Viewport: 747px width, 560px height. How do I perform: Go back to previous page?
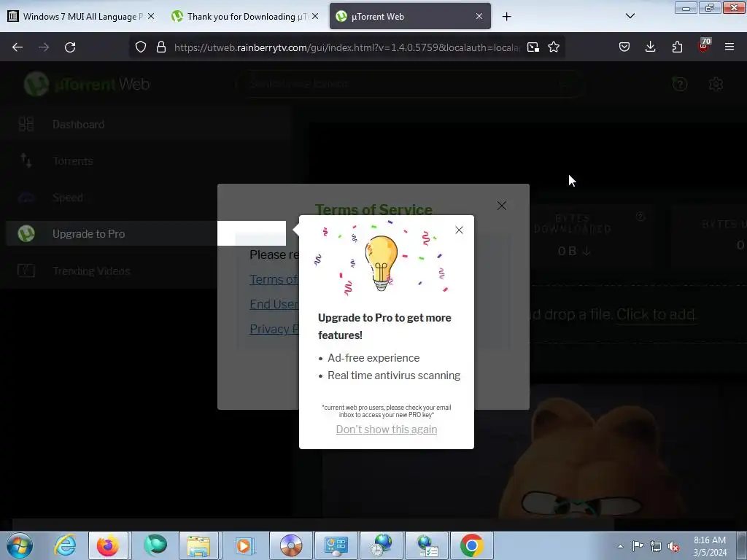[18, 47]
